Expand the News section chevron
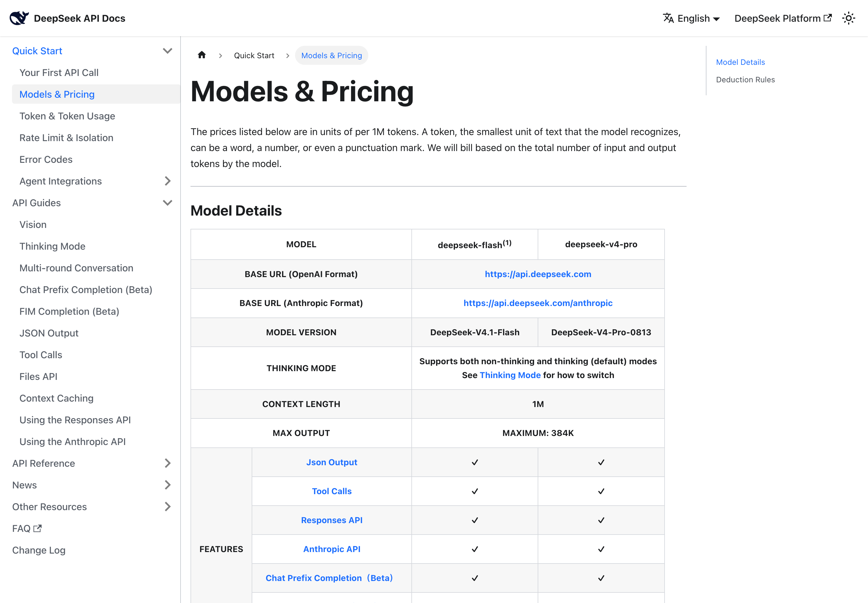 (x=167, y=485)
